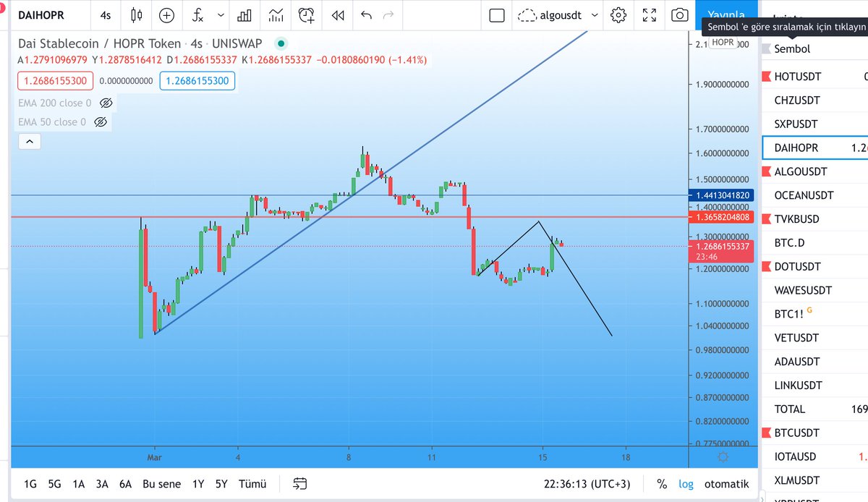This screenshot has width=868, height=502.
Task: Select CHZUSDT in the watchlist
Action: (x=814, y=101)
